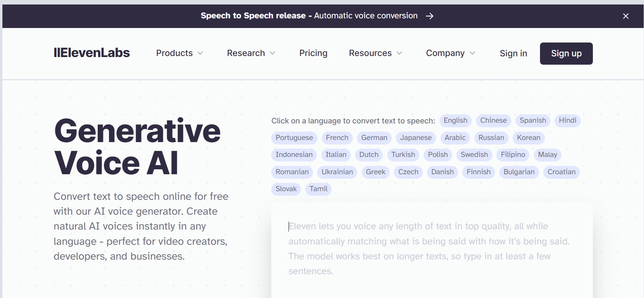Select Japanese for text to speech
The image size is (644, 298).
416,138
